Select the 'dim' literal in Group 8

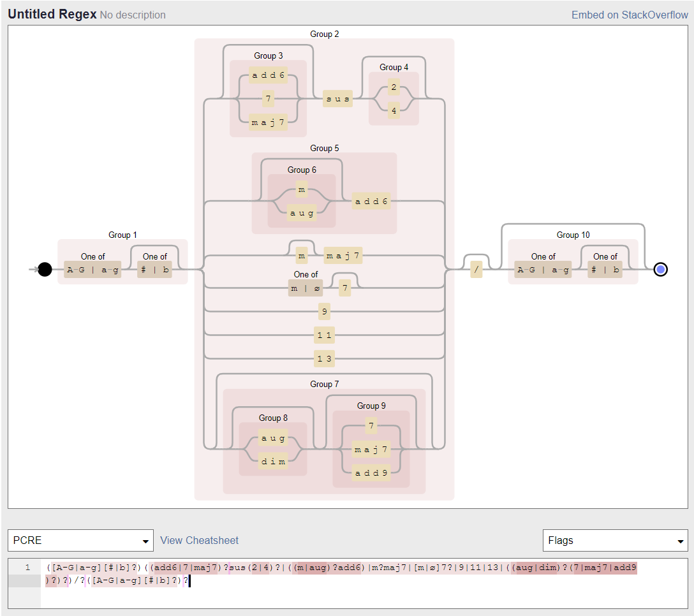(272, 461)
